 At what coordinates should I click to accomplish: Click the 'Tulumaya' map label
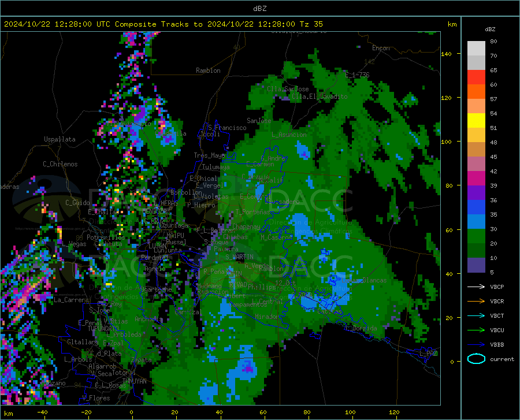click(x=216, y=167)
